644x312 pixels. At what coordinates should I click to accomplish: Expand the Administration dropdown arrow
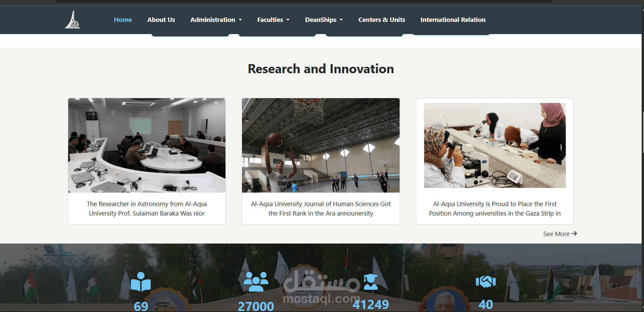(240, 20)
